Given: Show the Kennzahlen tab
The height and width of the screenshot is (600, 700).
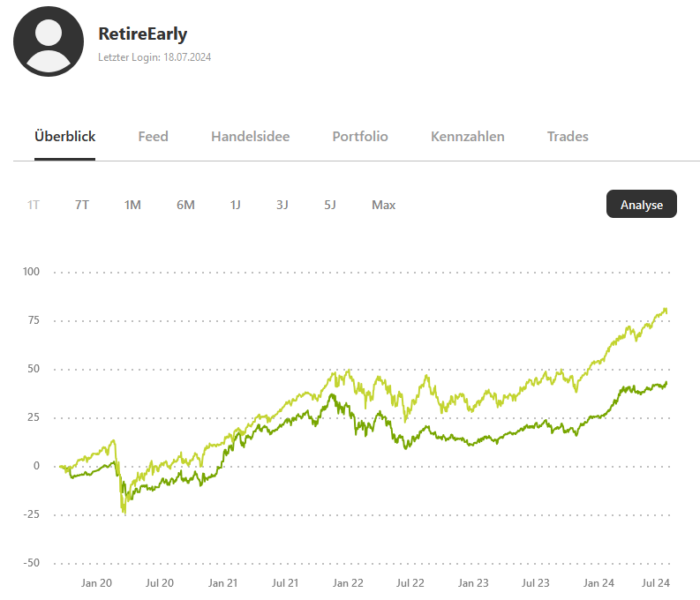Looking at the screenshot, I should pos(468,137).
